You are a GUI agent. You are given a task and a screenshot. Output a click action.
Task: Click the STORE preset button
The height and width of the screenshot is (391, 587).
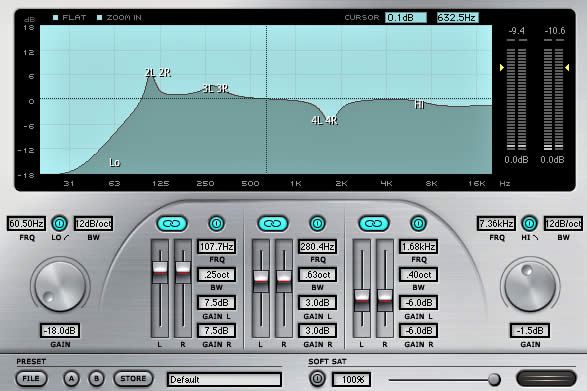[133, 379]
